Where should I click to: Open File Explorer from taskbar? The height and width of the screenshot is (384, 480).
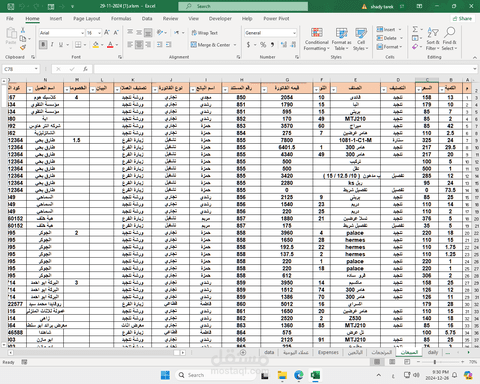pyautogui.click(x=282, y=375)
